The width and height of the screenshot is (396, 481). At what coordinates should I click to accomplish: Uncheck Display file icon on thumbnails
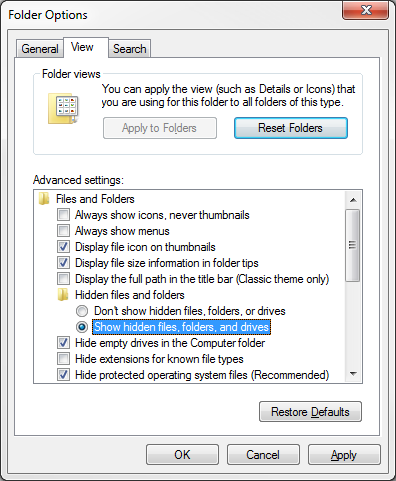pos(63,247)
